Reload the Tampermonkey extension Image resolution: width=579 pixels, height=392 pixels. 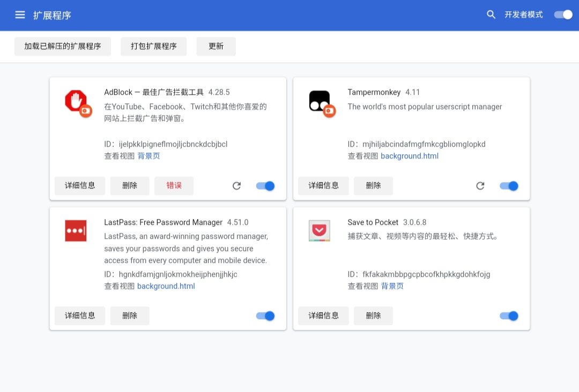click(x=480, y=186)
